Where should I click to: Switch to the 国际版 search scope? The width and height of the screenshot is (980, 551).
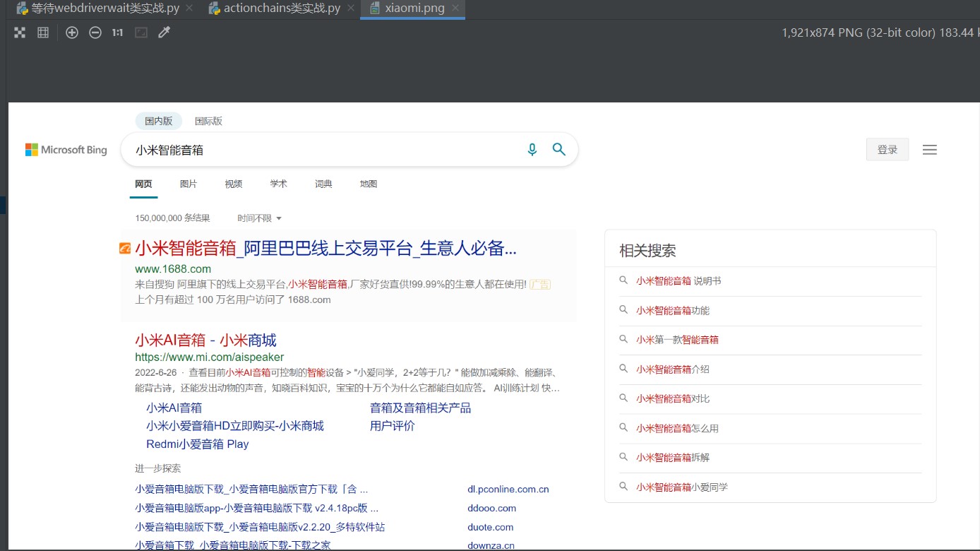pos(208,121)
